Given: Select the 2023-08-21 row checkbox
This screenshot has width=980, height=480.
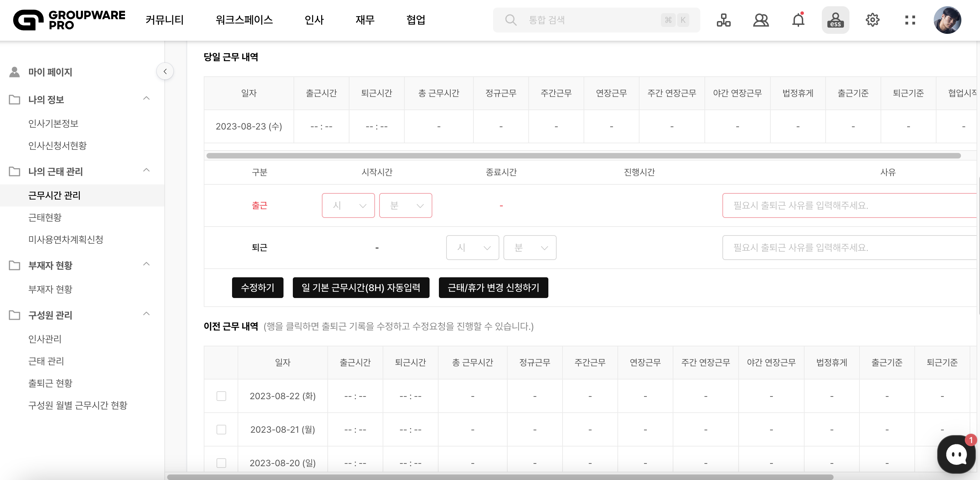Looking at the screenshot, I should click(x=221, y=430).
